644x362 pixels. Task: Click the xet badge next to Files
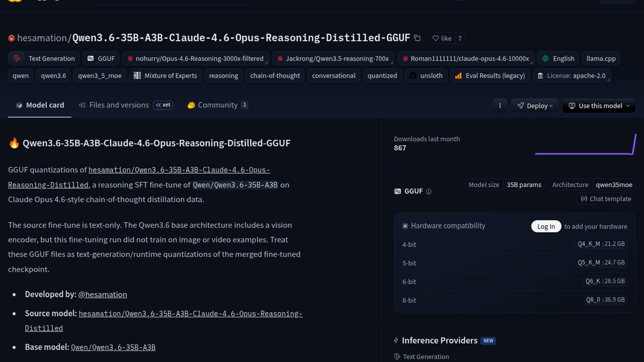[x=163, y=105]
